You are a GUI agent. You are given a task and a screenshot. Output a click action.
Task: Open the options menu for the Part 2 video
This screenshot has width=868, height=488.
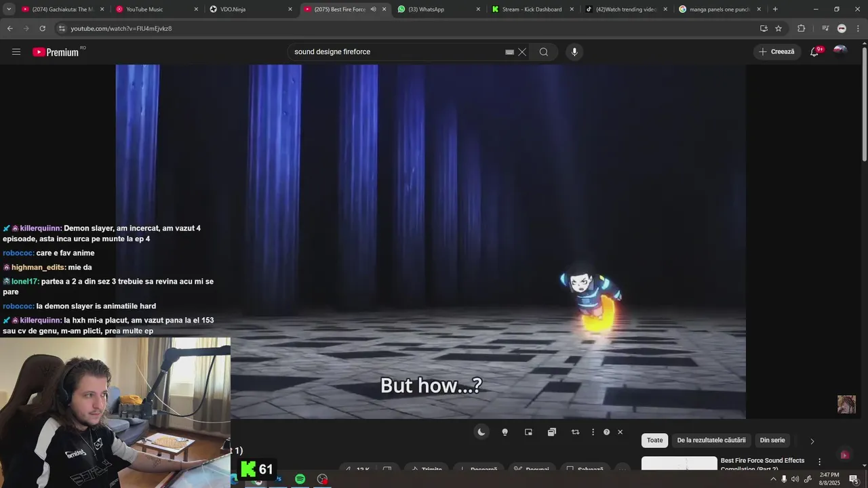click(819, 462)
